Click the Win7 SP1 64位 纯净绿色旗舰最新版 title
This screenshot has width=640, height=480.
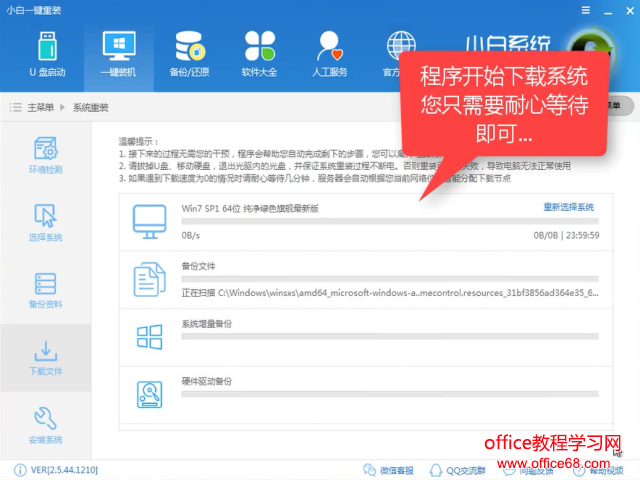click(250, 209)
